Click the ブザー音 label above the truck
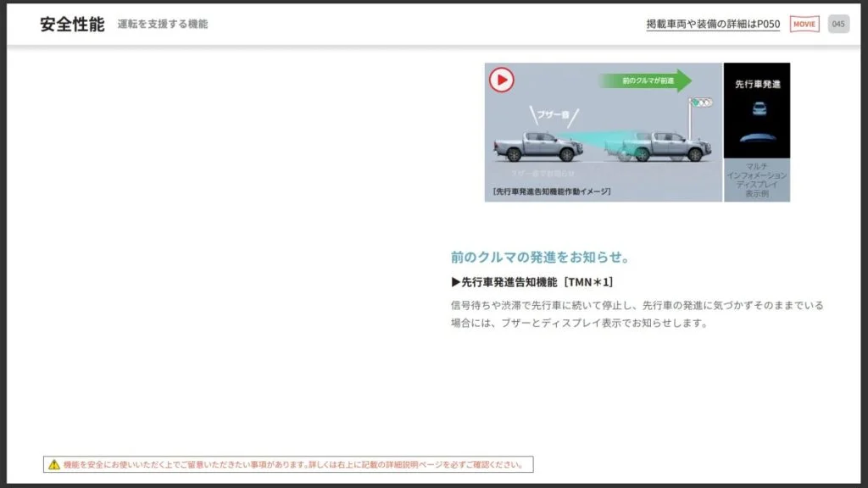The height and width of the screenshot is (488, 868). (554, 115)
